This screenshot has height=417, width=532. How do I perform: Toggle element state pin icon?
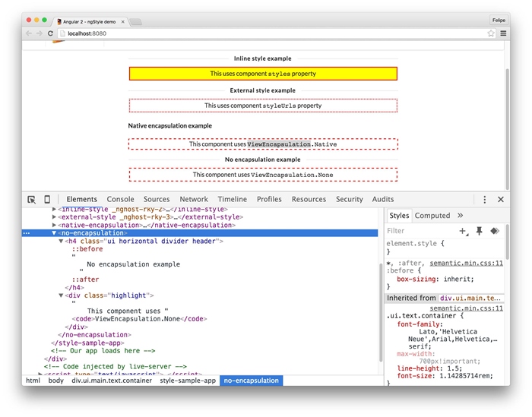479,231
